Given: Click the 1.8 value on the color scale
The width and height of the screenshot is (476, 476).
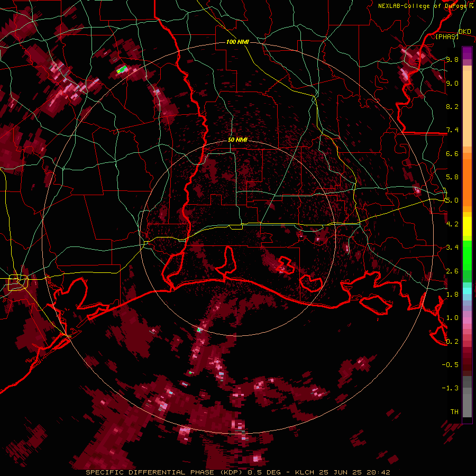Looking at the screenshot, I should (452, 295).
